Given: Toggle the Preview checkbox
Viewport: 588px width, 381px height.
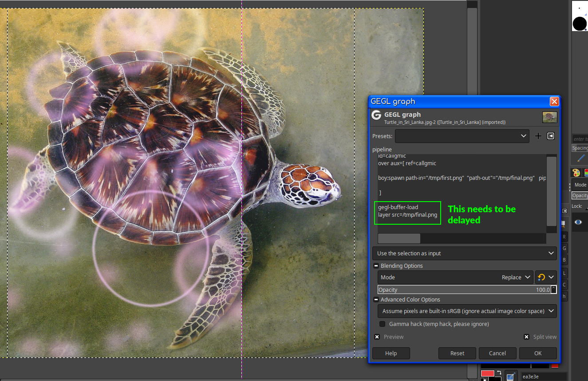Looking at the screenshot, I should pyautogui.click(x=377, y=337).
